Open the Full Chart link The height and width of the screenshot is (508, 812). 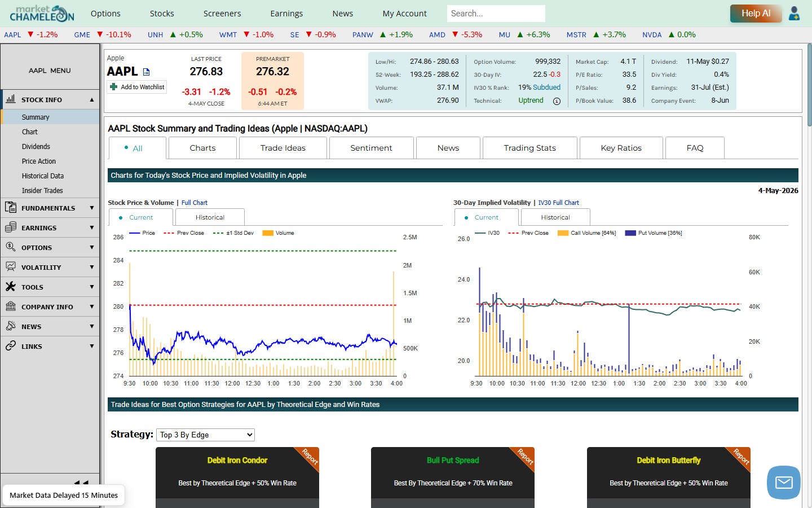(x=195, y=203)
